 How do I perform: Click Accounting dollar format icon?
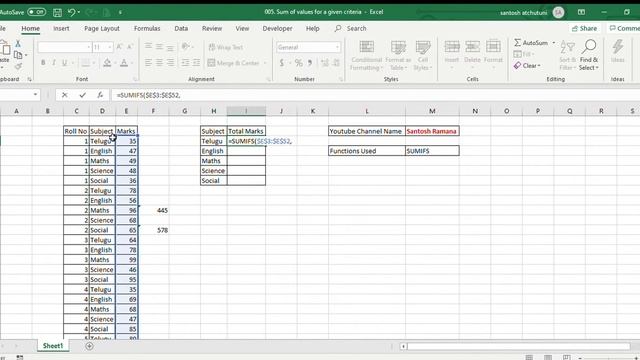pos(282,63)
